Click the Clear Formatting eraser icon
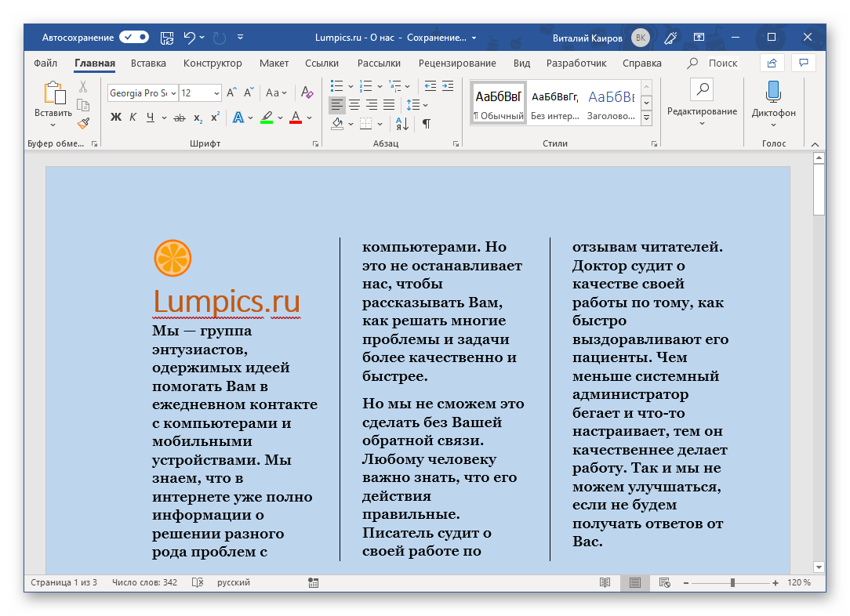850x616 pixels. click(307, 93)
